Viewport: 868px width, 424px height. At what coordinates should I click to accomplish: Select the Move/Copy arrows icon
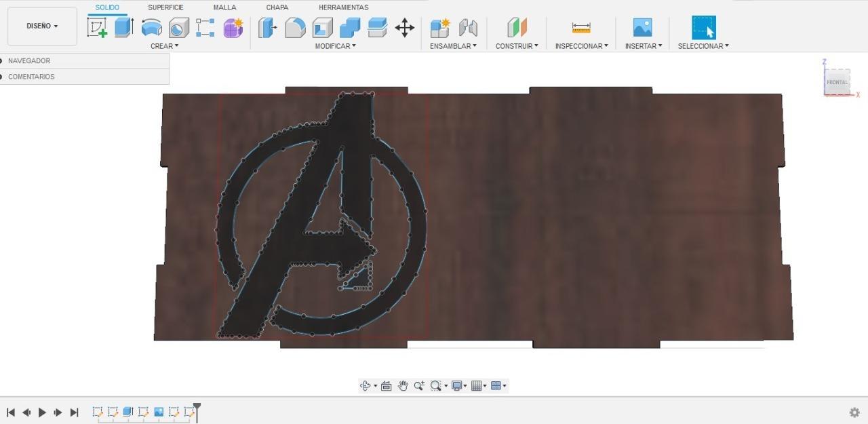[x=405, y=28]
